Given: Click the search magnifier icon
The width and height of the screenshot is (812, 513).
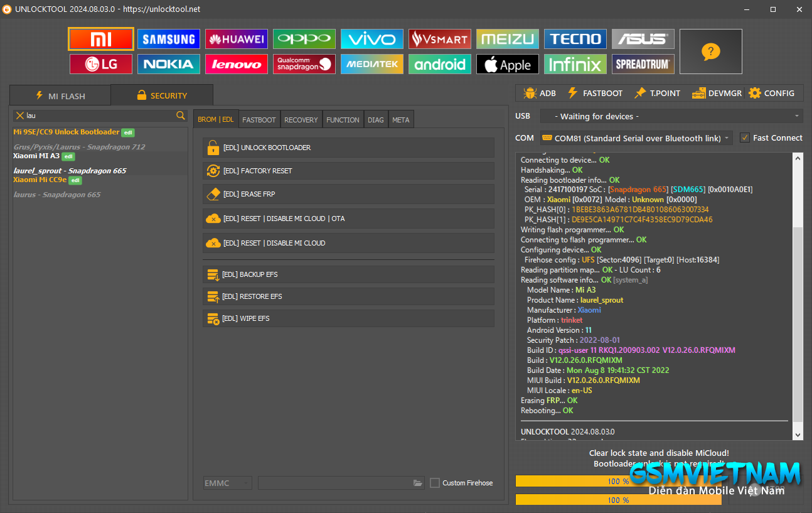Looking at the screenshot, I should pos(181,116).
